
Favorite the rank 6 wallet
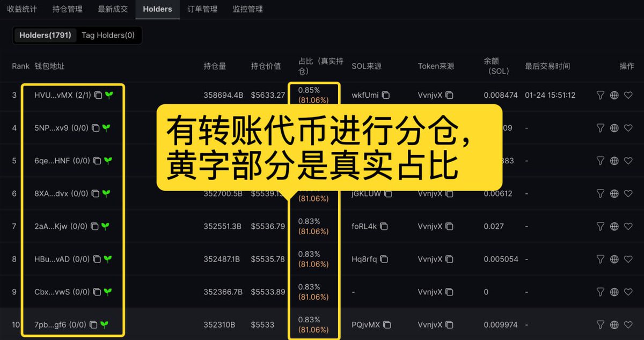[x=628, y=193]
